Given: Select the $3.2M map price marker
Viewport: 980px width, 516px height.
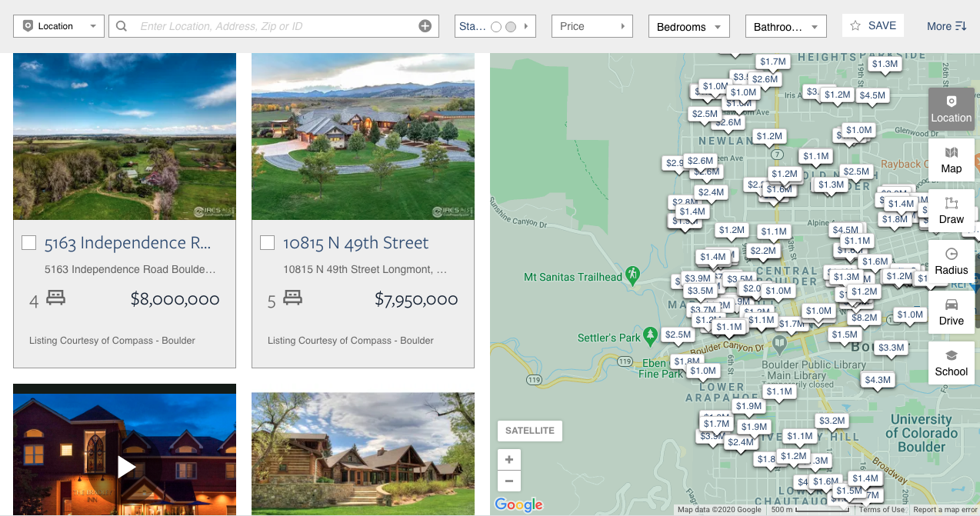Looking at the screenshot, I should tap(832, 421).
